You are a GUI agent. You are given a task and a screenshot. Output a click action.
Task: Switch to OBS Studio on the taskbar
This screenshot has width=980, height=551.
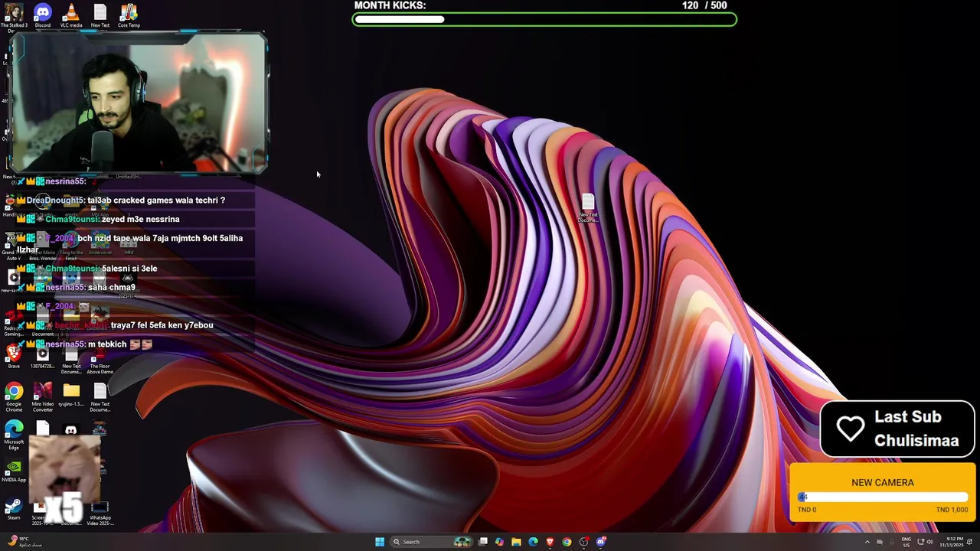(584, 542)
